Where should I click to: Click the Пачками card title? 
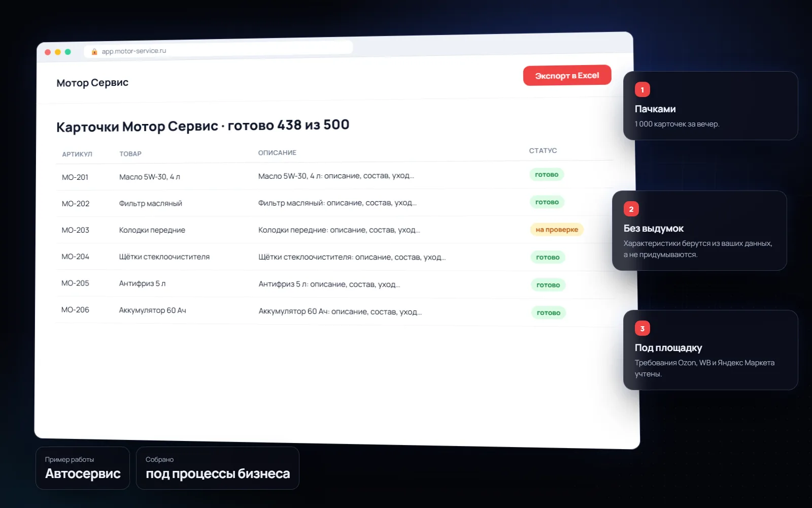[655, 109]
